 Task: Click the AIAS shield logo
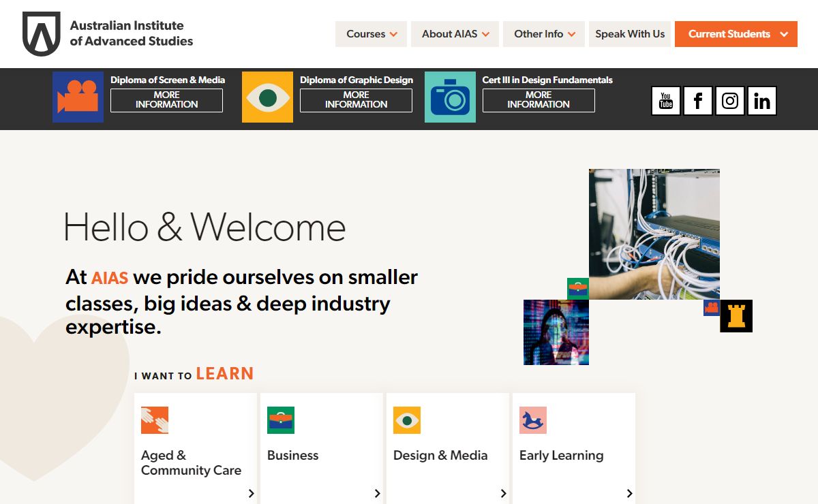(x=42, y=33)
